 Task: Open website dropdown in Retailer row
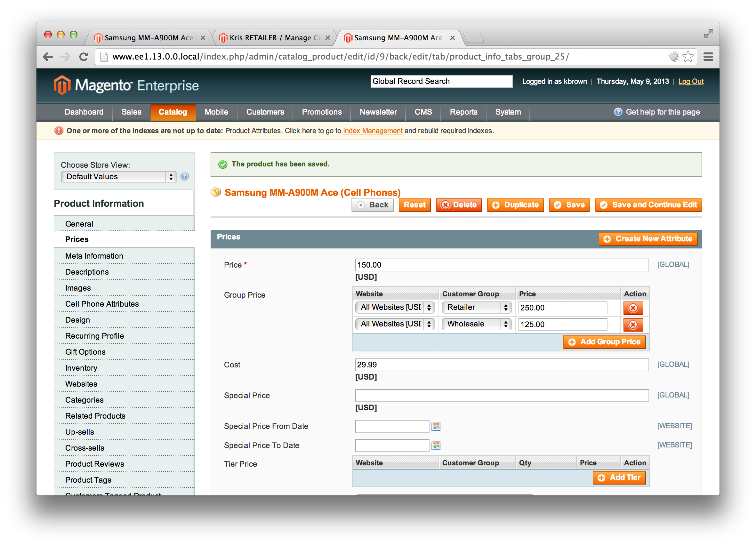pyautogui.click(x=395, y=307)
